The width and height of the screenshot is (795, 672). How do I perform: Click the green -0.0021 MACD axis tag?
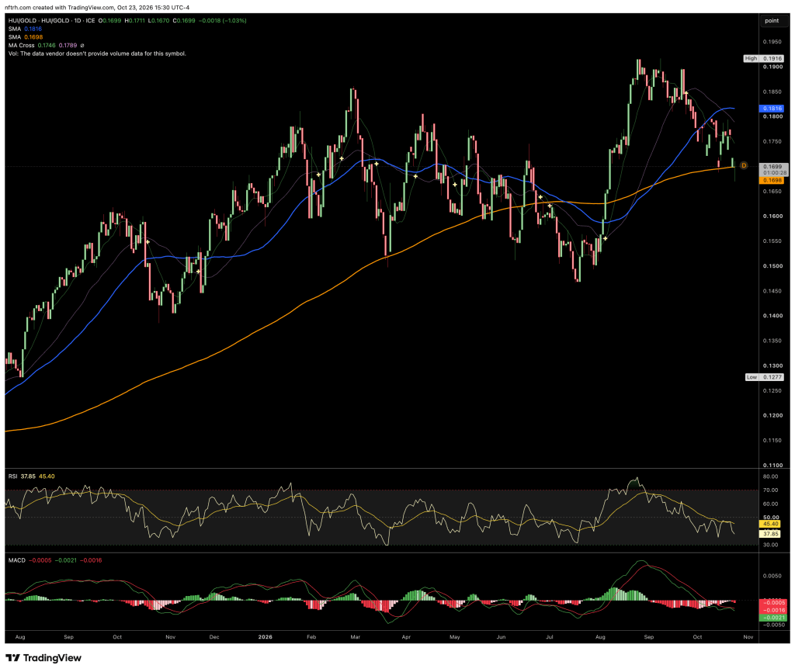click(774, 617)
